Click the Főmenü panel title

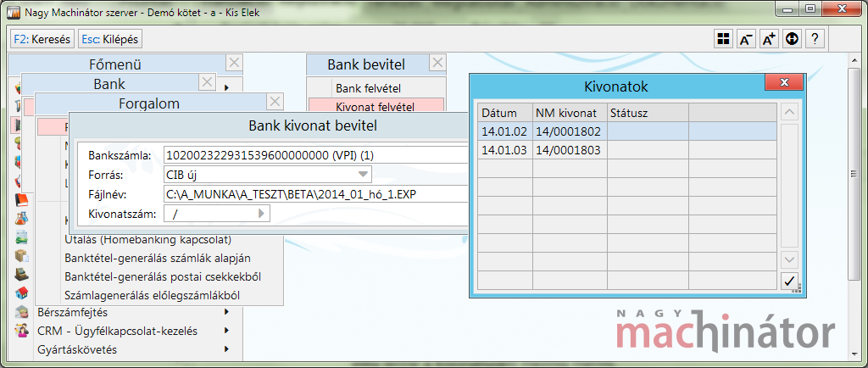115,64
